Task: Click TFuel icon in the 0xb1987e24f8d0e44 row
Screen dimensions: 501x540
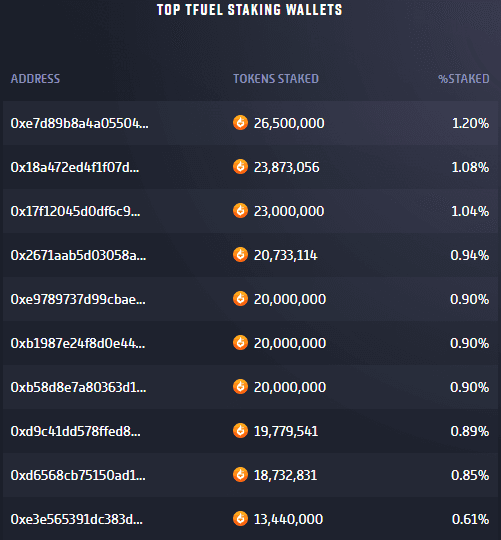Action: tap(240, 343)
